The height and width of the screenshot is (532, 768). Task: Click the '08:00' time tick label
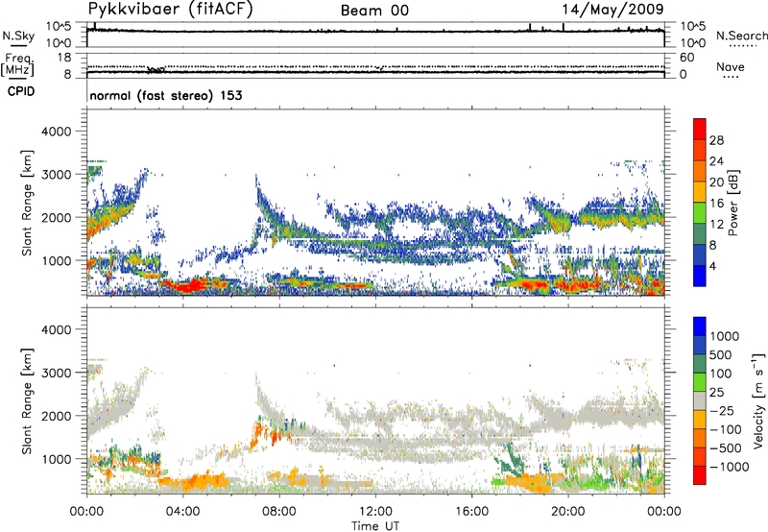(x=279, y=512)
